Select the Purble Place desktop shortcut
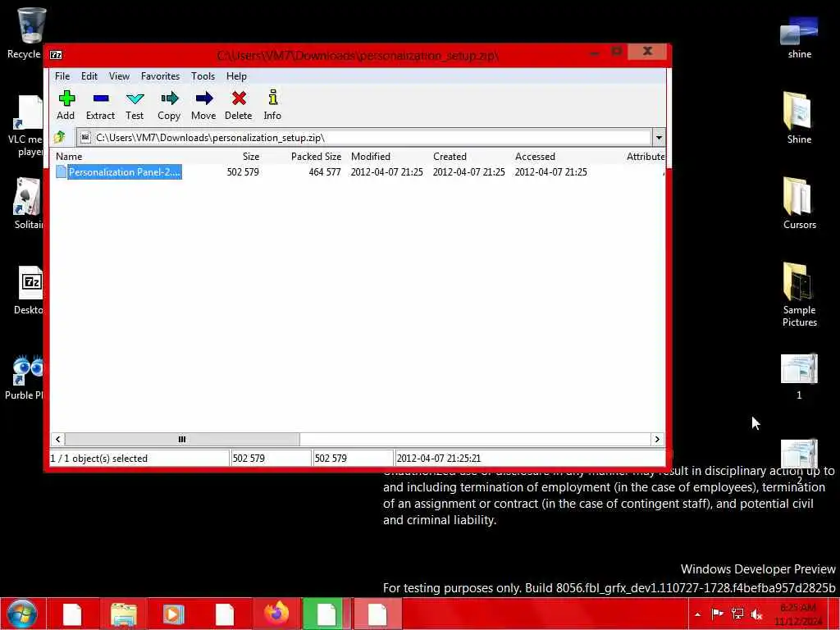840x630 pixels. pyautogui.click(x=24, y=377)
